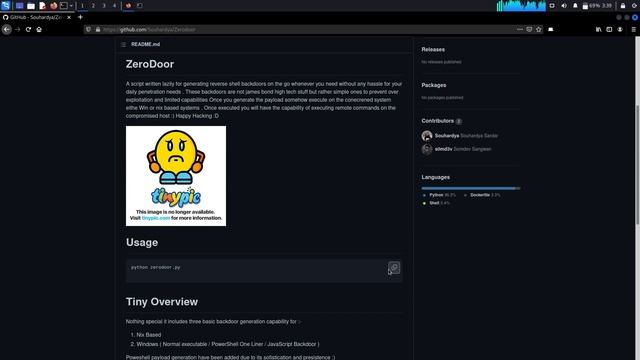This screenshot has height=360, width=640.
Task: Click the extension icon beside the address bar
Action: (551, 29)
